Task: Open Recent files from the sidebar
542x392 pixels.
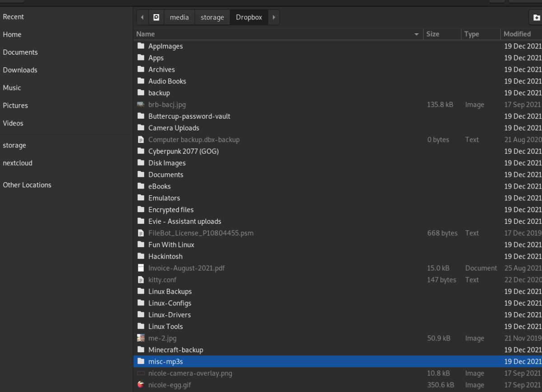Action: coord(14,17)
